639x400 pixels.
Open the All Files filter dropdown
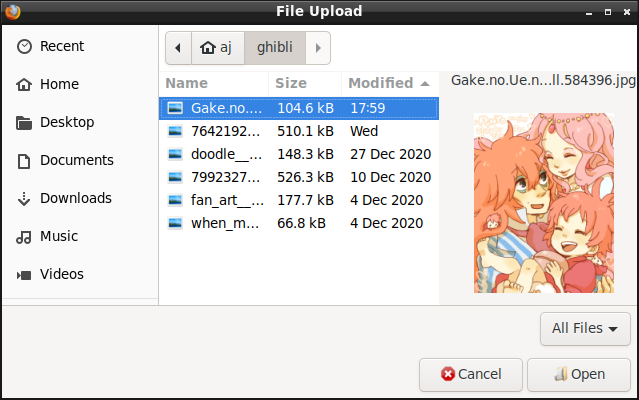[x=584, y=328]
